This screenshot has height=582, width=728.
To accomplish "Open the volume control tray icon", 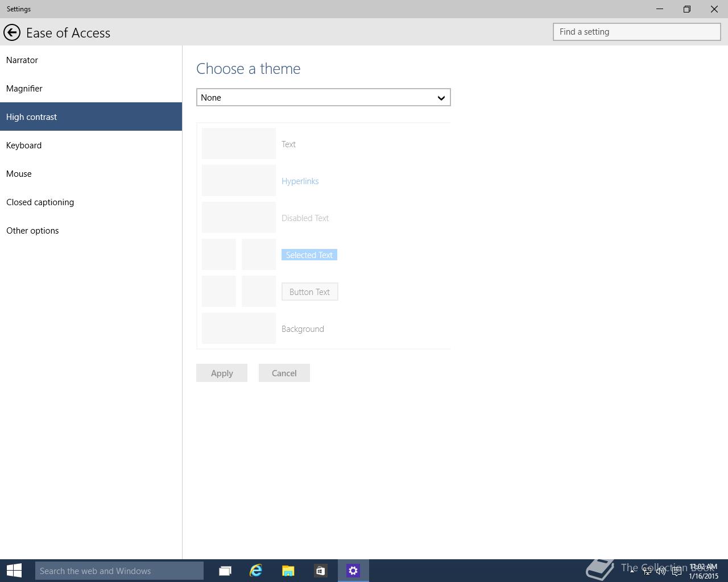I will (x=661, y=571).
